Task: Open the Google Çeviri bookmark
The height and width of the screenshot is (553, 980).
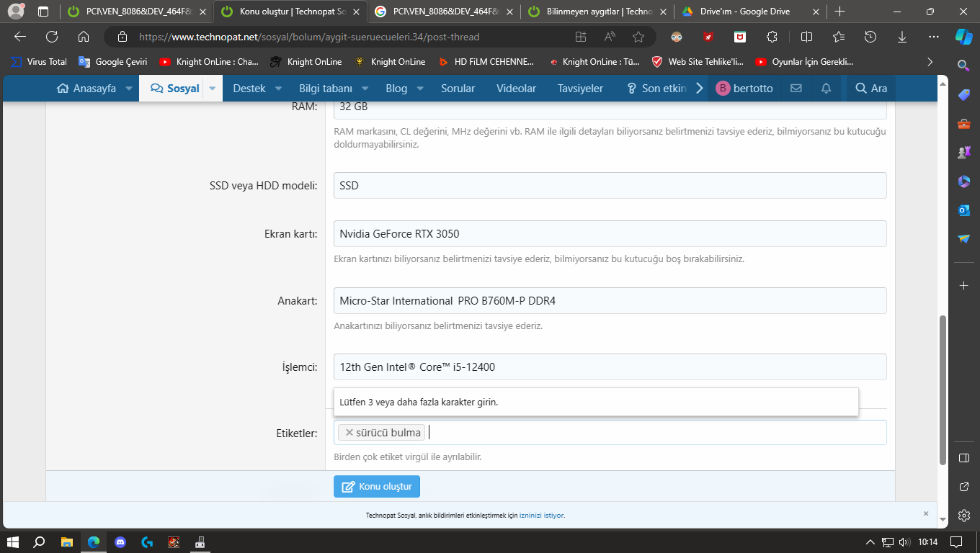Action: point(113,62)
